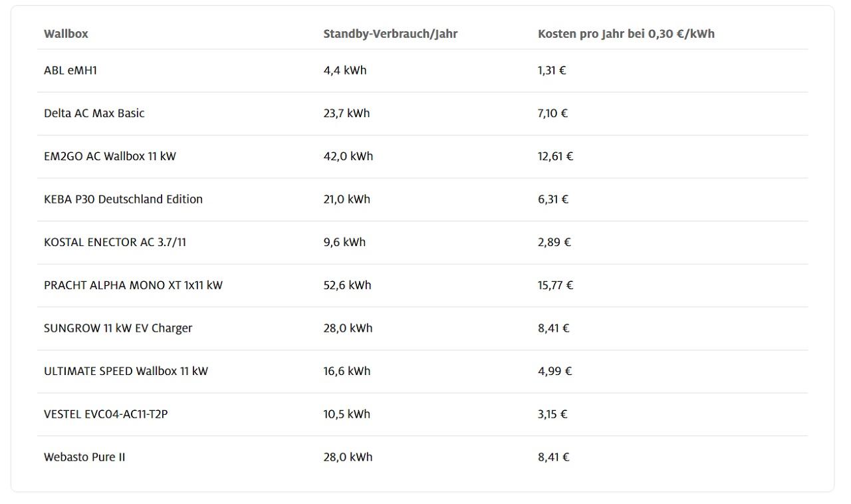Screen dimensions: 851x504
Task: Select the 2,89 € cost cell
Action: point(554,242)
